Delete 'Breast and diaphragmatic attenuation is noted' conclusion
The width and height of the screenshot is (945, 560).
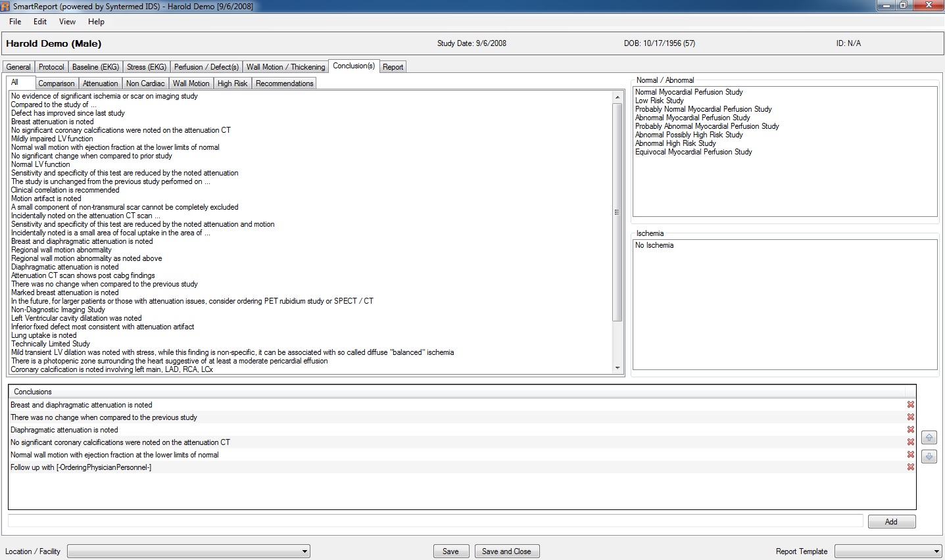[x=911, y=405]
